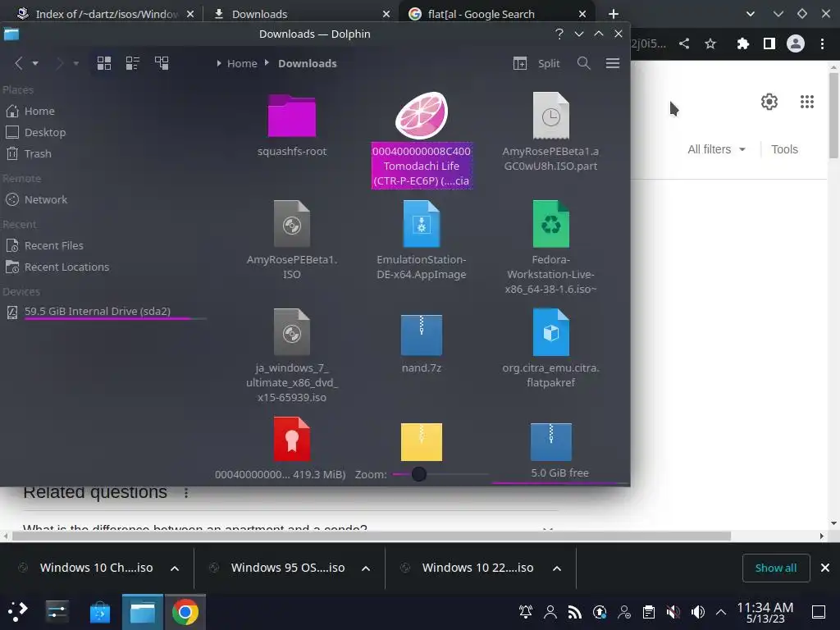The width and height of the screenshot is (840, 630).
Task: Close the Downloads Chrome tab
Action: click(386, 14)
